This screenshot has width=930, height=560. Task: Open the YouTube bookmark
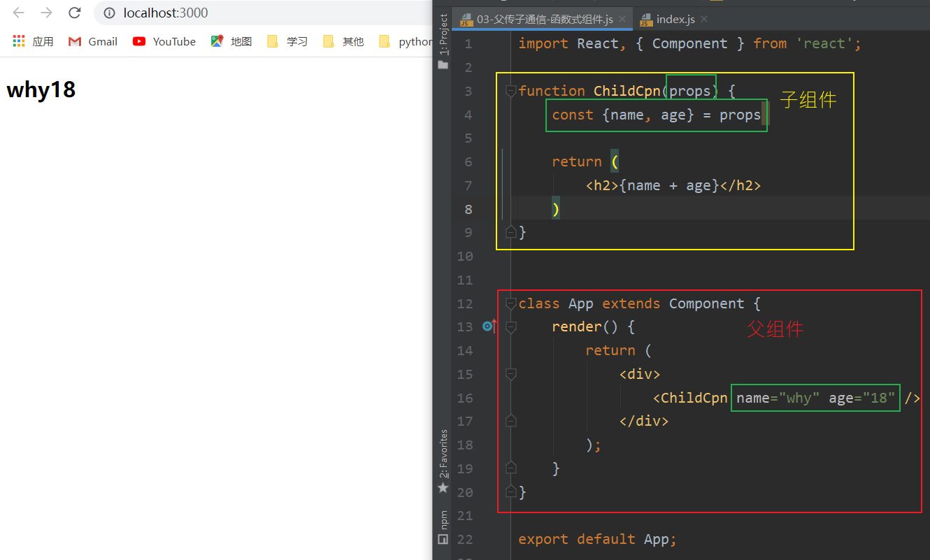click(164, 41)
